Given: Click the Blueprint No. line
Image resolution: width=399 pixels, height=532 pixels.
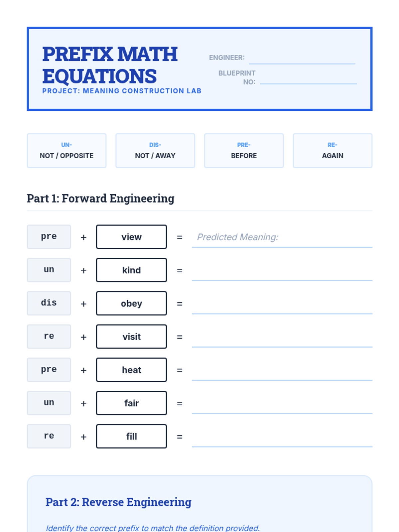Looking at the screenshot, I should click(308, 78).
